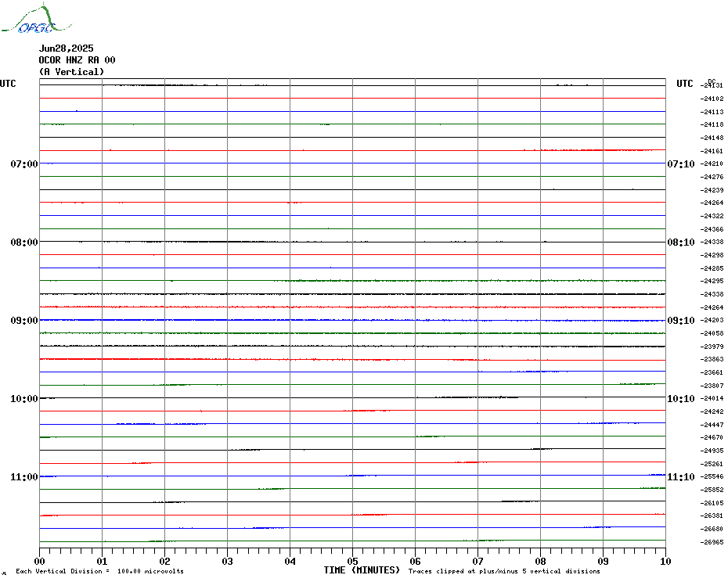This screenshot has width=728, height=582.
Task: Click the 10:00 hour label
Action: coord(24,399)
